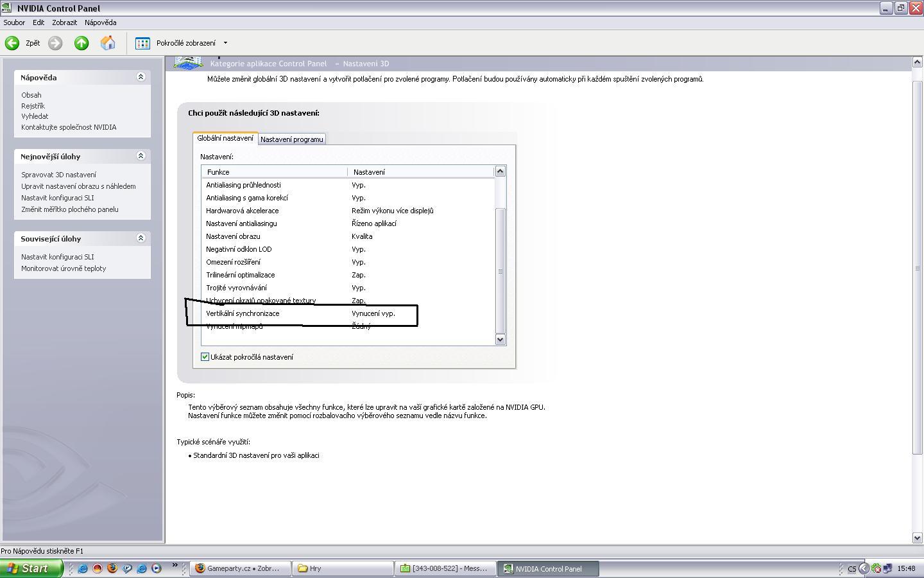The image size is (924, 578).
Task: Launch media player from Quick Launch
Action: pyautogui.click(x=157, y=568)
